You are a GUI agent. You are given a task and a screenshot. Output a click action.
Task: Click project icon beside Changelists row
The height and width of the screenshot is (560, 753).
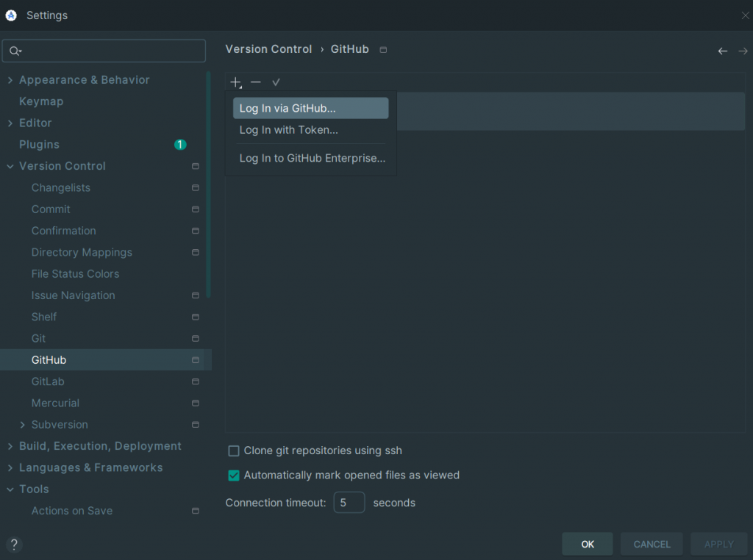pos(196,187)
